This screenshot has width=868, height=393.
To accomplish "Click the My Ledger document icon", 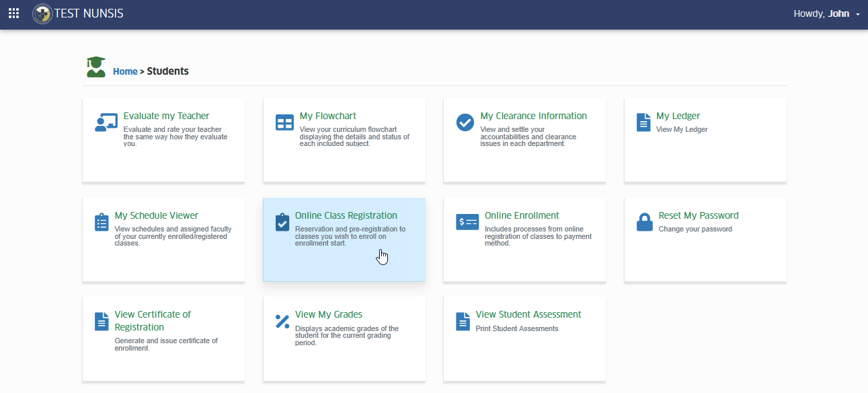I will pos(643,122).
